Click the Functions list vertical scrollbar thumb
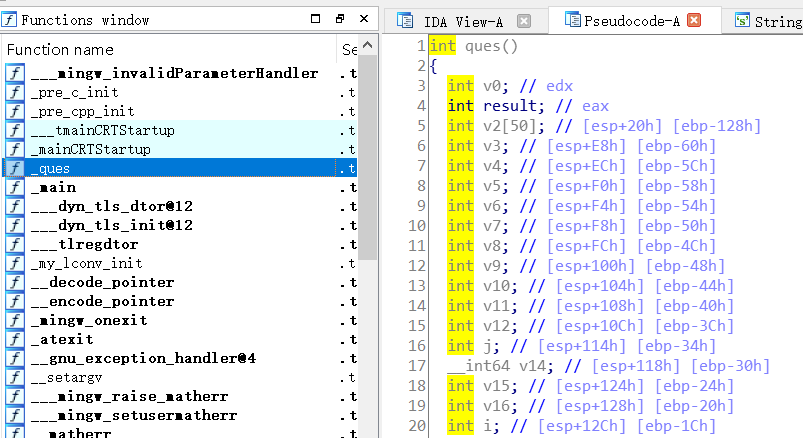 coord(368,157)
